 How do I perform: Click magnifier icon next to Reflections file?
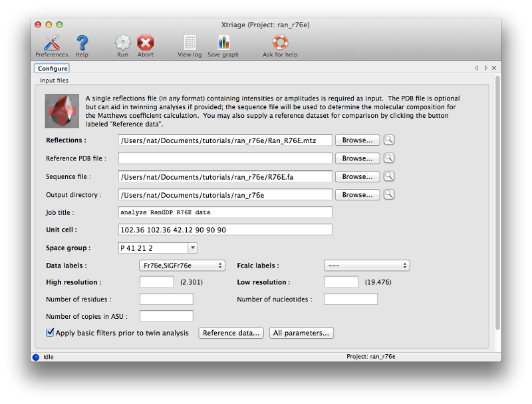pos(389,140)
